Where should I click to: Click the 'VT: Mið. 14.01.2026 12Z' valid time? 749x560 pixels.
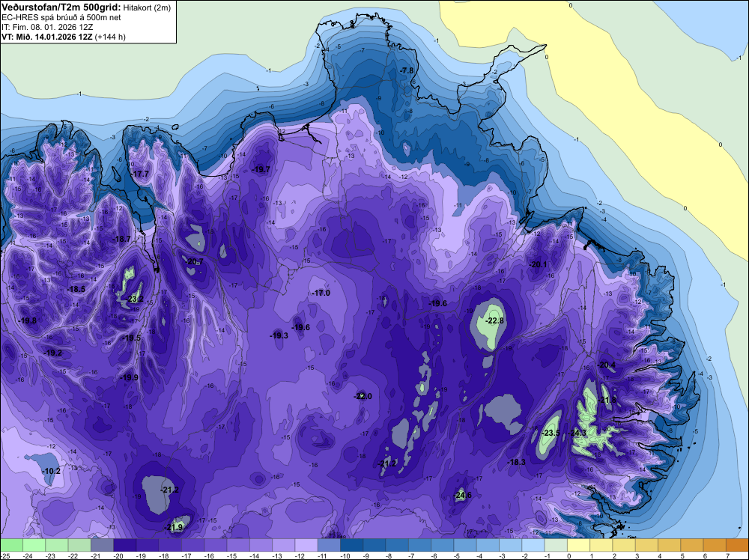coord(46,37)
